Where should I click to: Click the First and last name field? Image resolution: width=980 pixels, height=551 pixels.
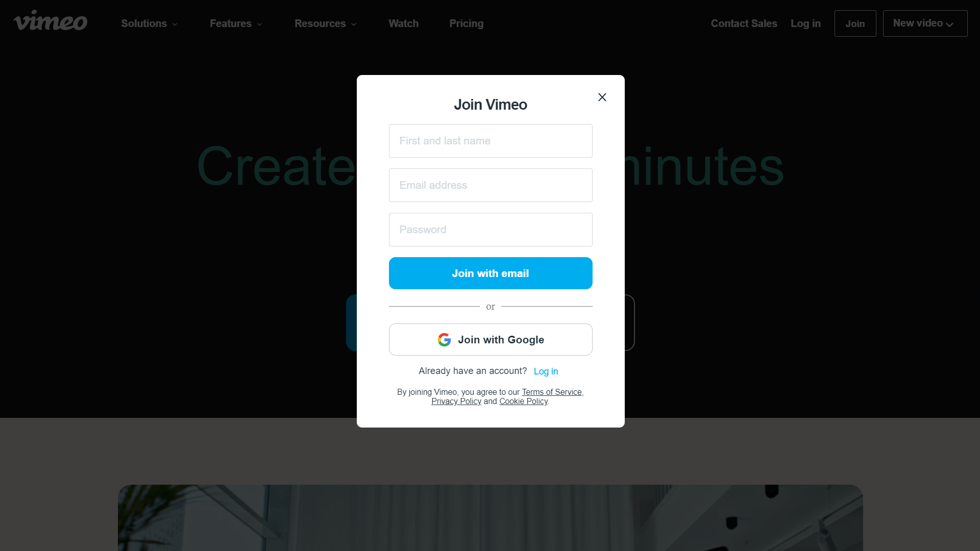[x=490, y=141]
